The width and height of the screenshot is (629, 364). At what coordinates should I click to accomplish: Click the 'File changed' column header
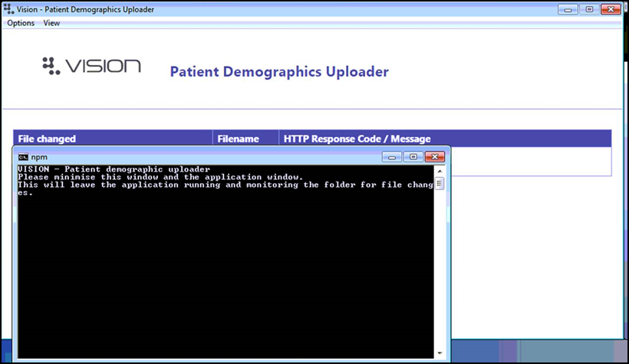47,139
